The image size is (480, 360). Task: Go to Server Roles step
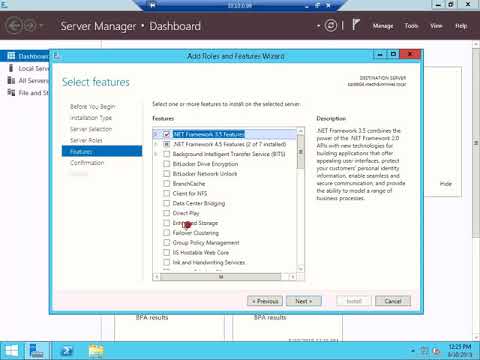(86, 140)
